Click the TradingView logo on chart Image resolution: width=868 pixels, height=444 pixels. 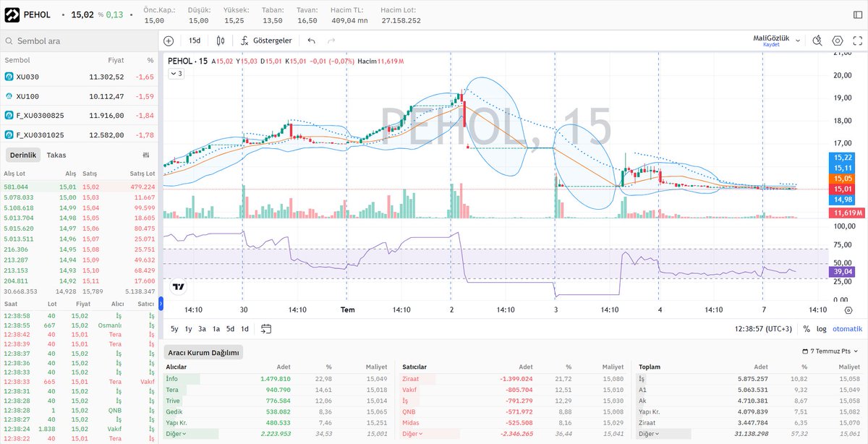point(179,286)
